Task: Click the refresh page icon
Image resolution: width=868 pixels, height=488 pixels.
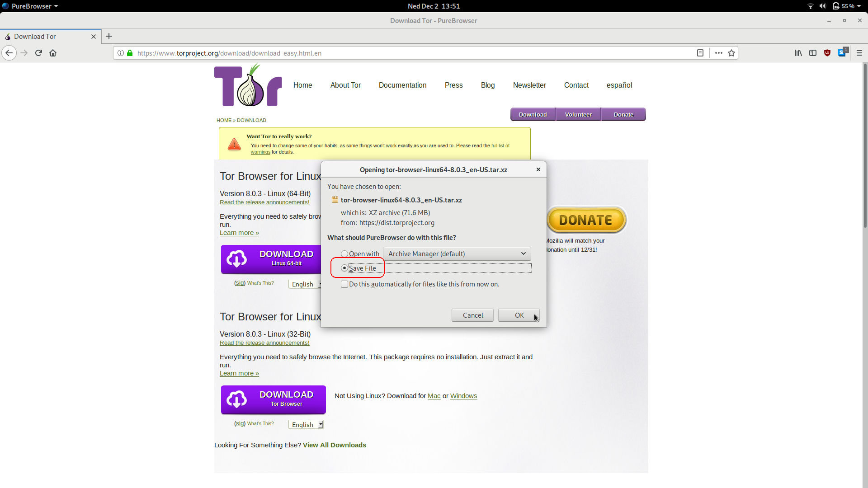Action: pos(38,53)
